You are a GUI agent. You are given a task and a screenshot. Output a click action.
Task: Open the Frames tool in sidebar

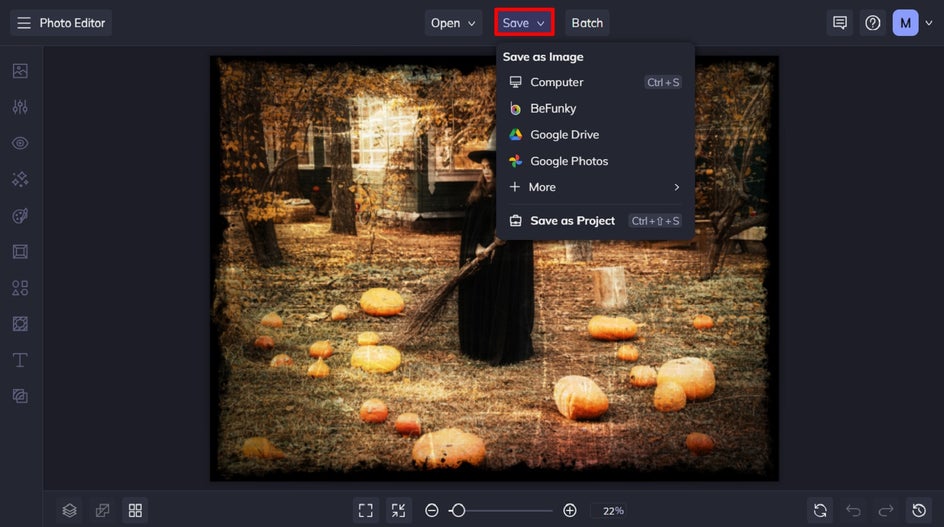pos(20,252)
